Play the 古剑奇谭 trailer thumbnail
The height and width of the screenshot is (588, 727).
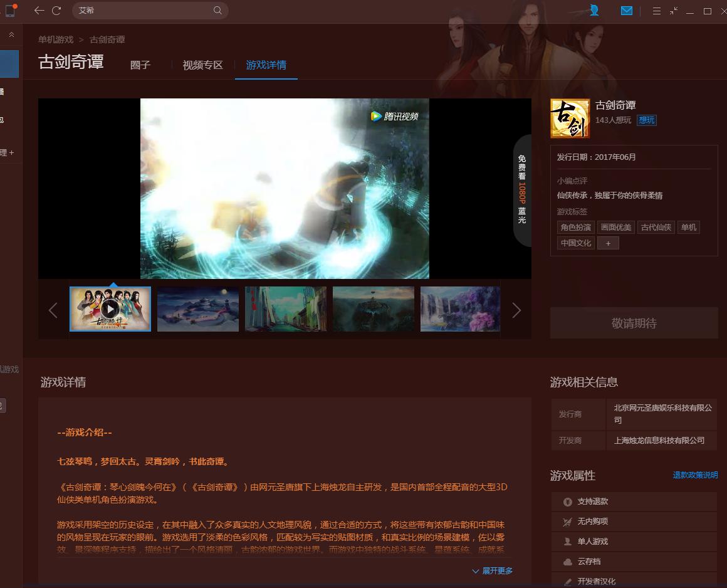110,309
